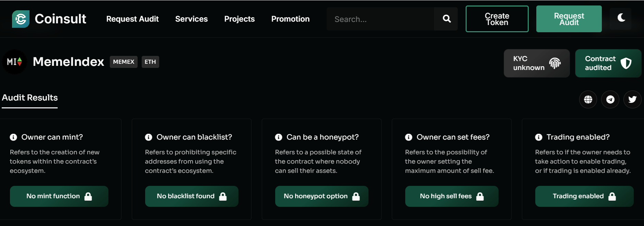Open the project website globe icon

point(588,99)
